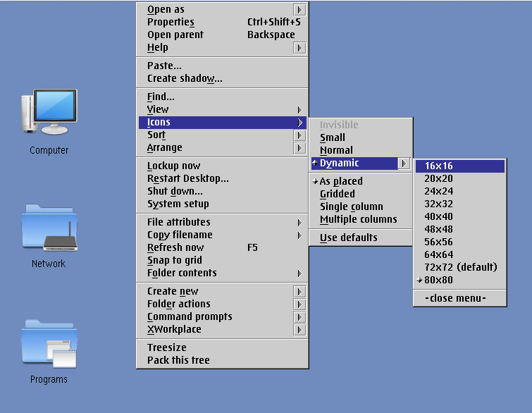532x413 pixels.
Task: Open System setup
Action: pyautogui.click(x=223, y=204)
